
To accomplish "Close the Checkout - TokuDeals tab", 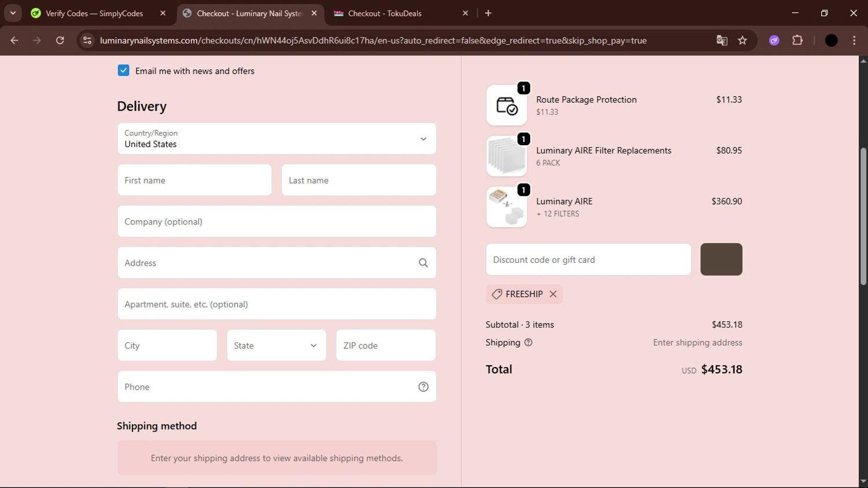I will 465,13.
